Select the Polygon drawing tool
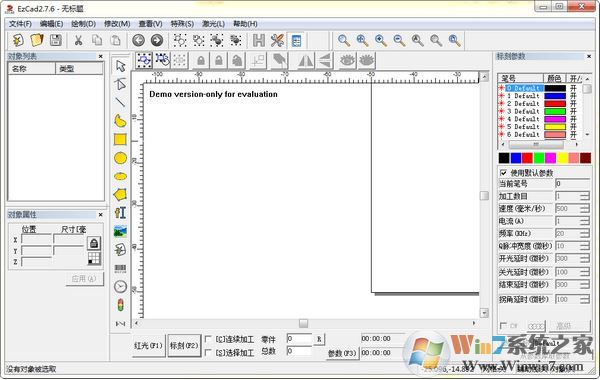The width and height of the screenshot is (600, 380). [120, 194]
